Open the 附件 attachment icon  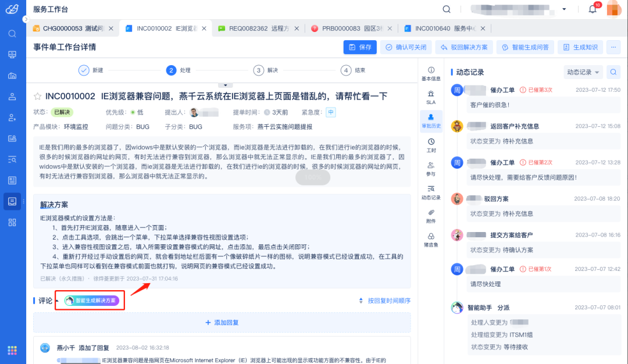(431, 216)
